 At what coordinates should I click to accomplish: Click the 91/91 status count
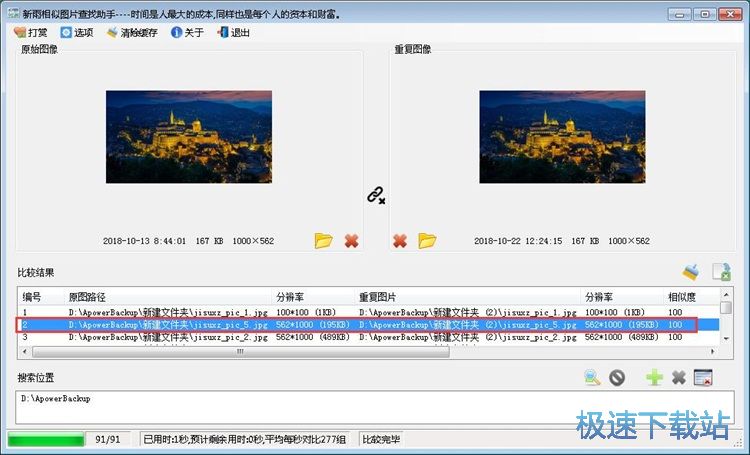(108, 439)
